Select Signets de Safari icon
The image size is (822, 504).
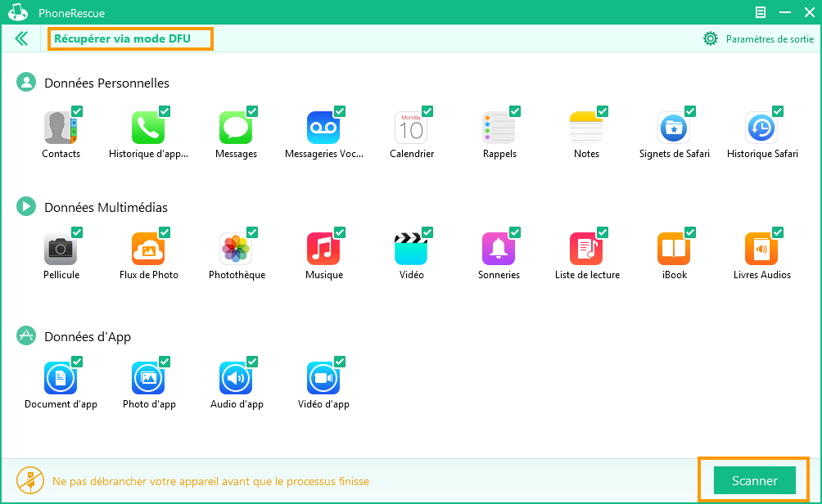click(674, 128)
